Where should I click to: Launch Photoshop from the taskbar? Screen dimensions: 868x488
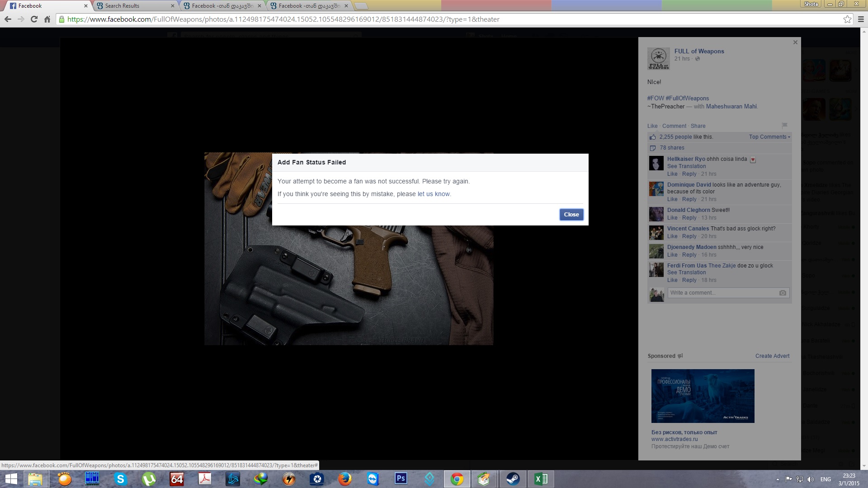(401, 479)
